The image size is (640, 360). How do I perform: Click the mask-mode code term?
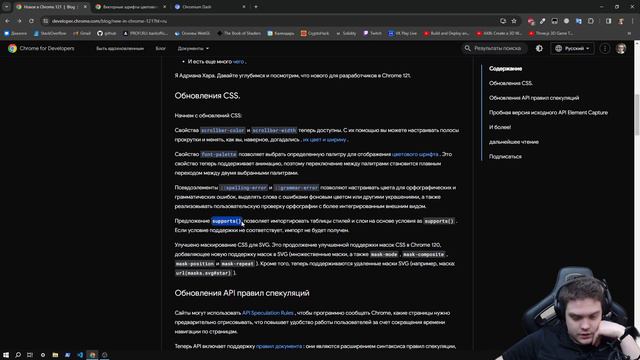(384, 255)
